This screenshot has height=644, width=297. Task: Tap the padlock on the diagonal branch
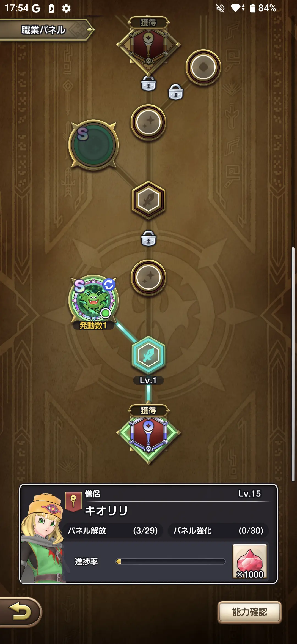[175, 92]
